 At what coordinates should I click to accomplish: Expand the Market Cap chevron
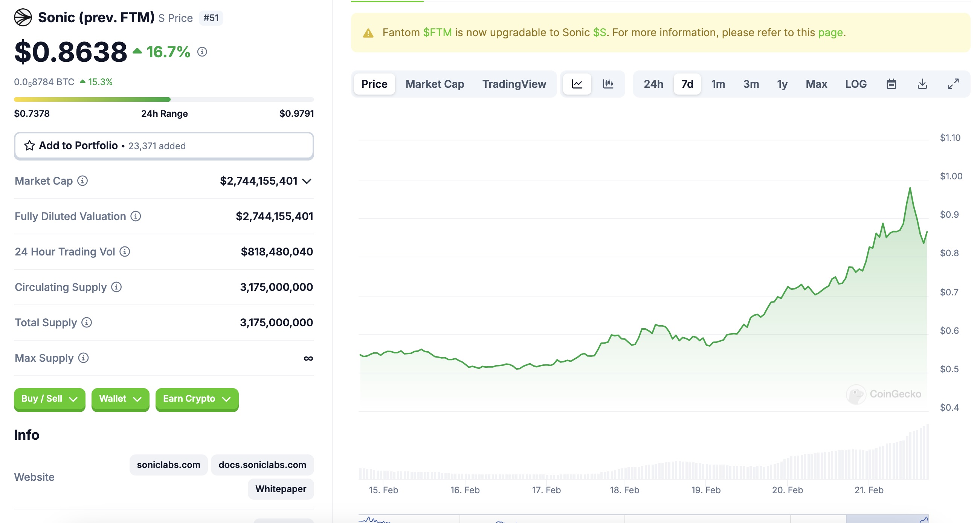pos(307,181)
